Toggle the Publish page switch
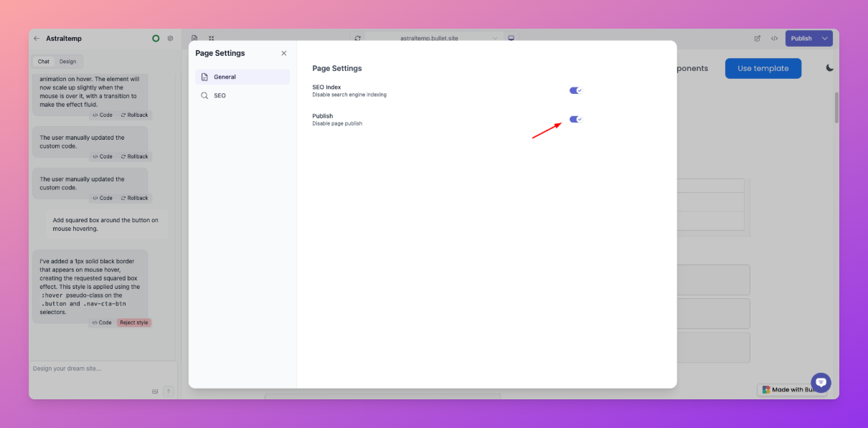This screenshot has width=868, height=428. coord(576,119)
